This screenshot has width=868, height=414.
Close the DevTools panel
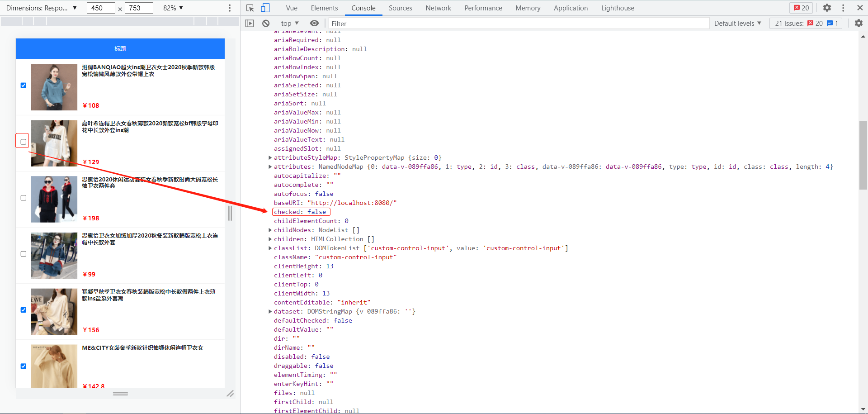click(860, 8)
